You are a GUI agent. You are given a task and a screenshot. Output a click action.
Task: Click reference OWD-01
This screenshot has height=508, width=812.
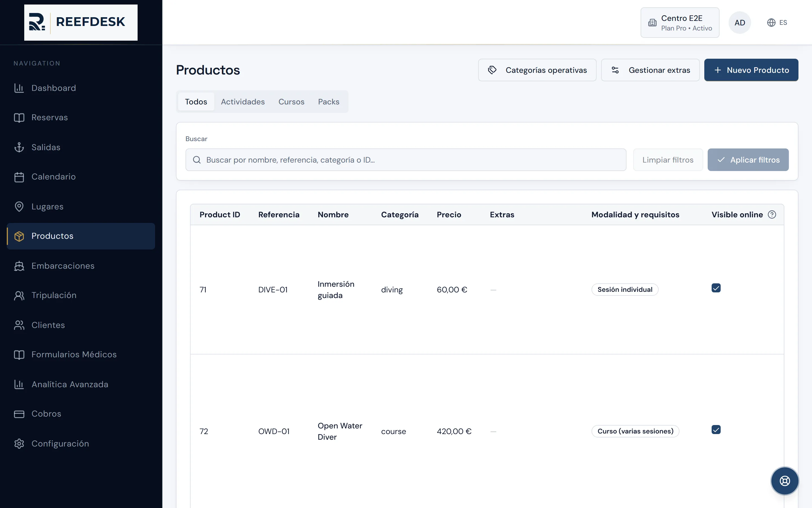(x=274, y=431)
